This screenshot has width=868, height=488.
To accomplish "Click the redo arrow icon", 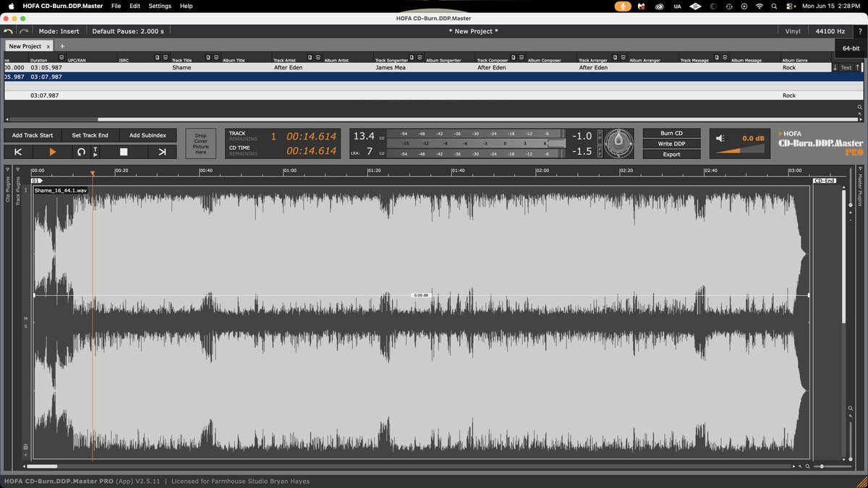I will [24, 32].
